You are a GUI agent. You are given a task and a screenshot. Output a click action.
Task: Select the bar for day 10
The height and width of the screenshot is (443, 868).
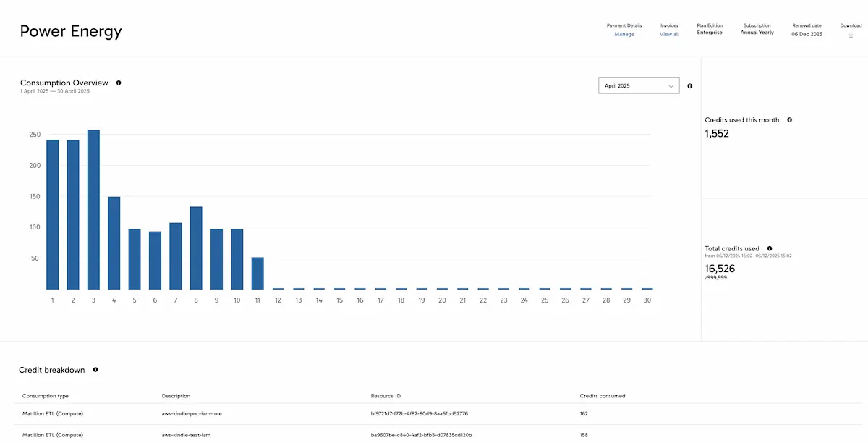(x=237, y=258)
